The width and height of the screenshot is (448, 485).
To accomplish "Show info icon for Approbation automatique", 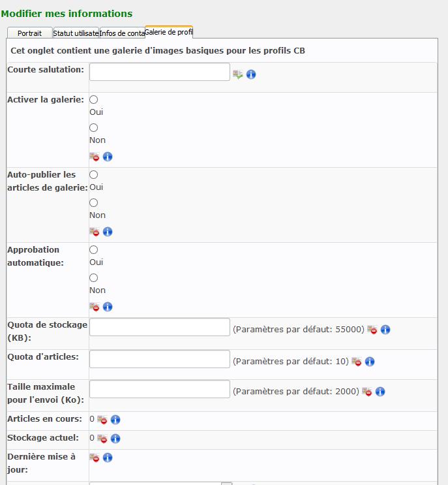I will pos(108,307).
